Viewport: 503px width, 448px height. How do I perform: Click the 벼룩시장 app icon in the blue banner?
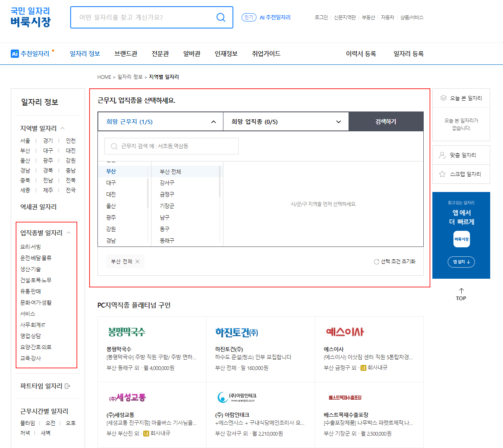pos(461,239)
